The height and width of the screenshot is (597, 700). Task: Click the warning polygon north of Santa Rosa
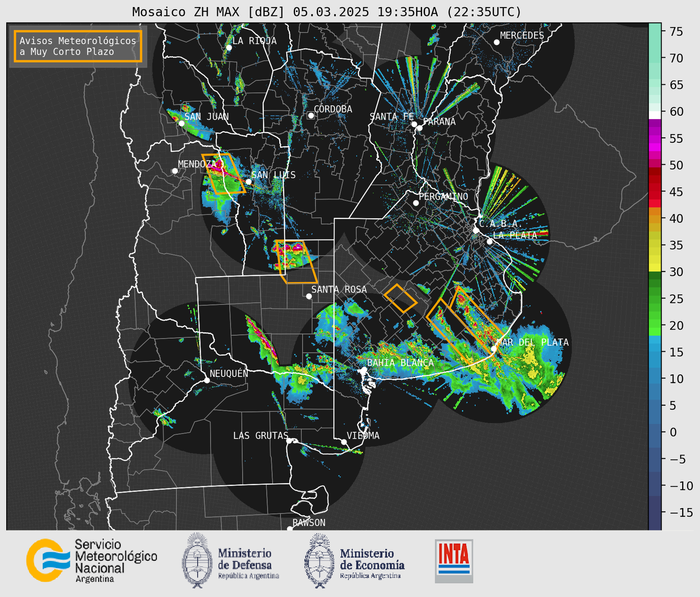point(297,262)
